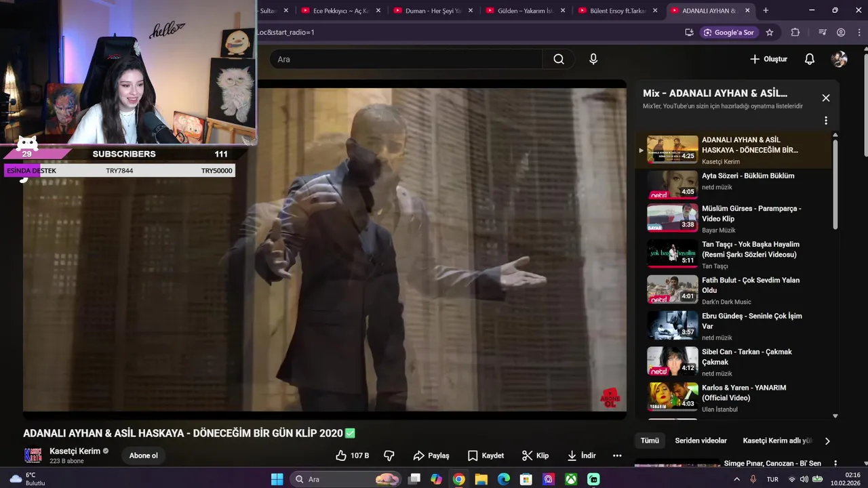Viewport: 868px width, 488px height.
Task: Launch Copilot from the taskbar
Action: 436,479
